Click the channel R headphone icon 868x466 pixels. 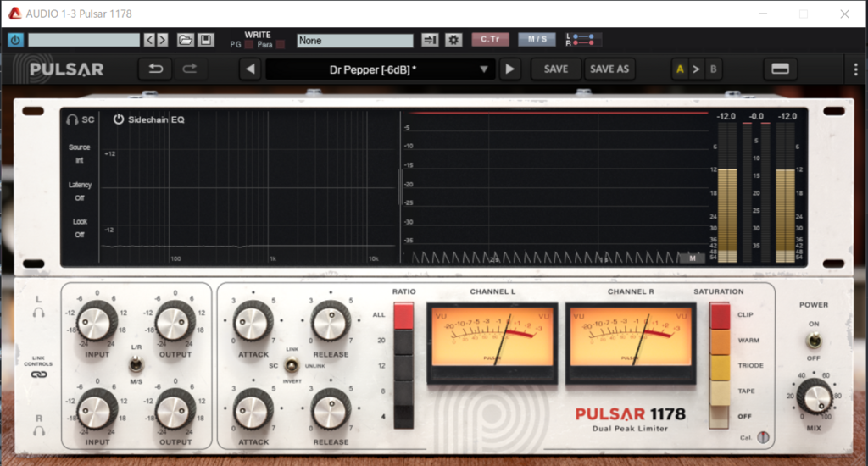[38, 431]
